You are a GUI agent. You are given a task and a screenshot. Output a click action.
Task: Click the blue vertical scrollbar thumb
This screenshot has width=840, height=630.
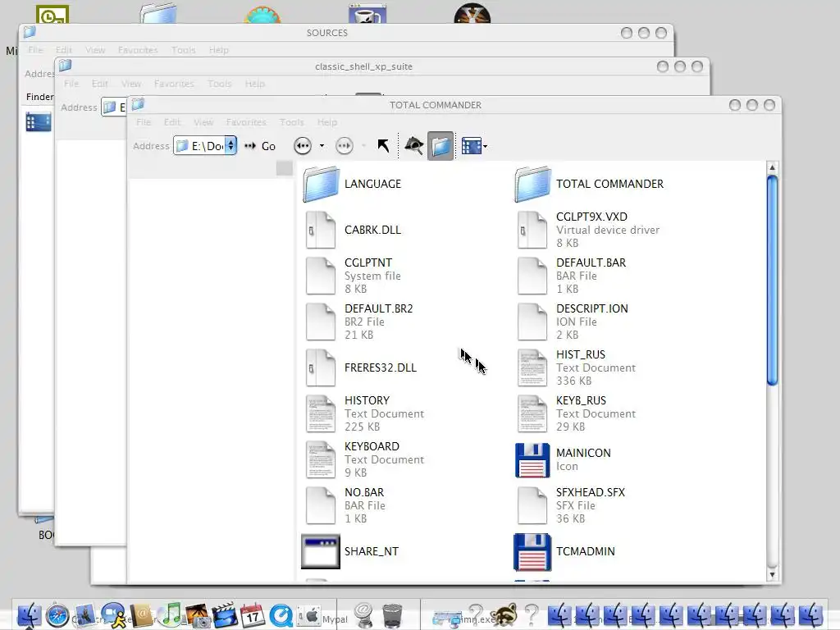point(772,281)
